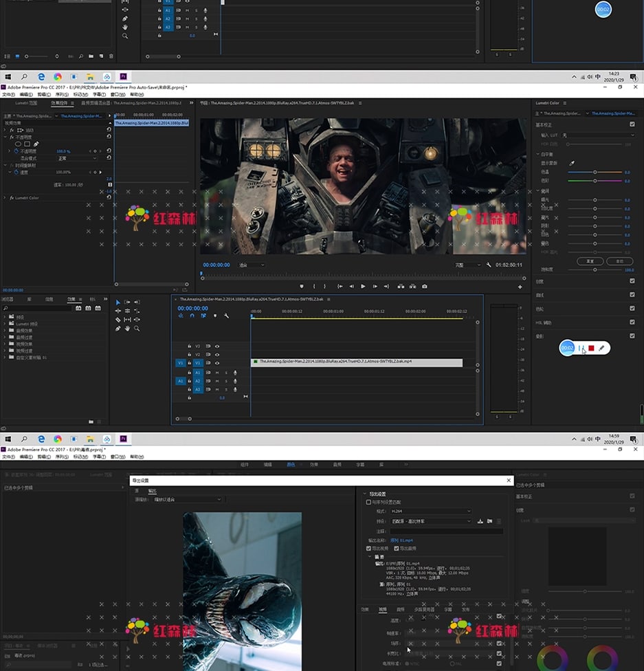Select the Track Select Forward tool
Screen dimensions: 644x671
(x=127, y=302)
